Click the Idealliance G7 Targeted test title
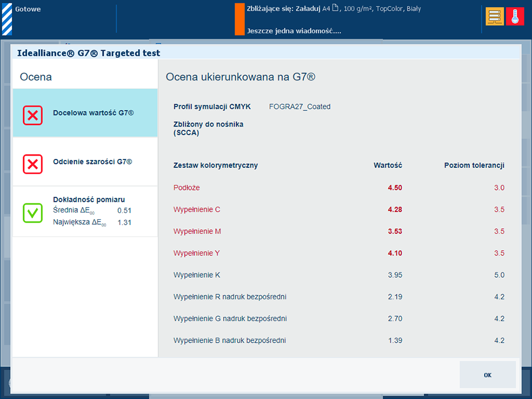 pos(88,53)
